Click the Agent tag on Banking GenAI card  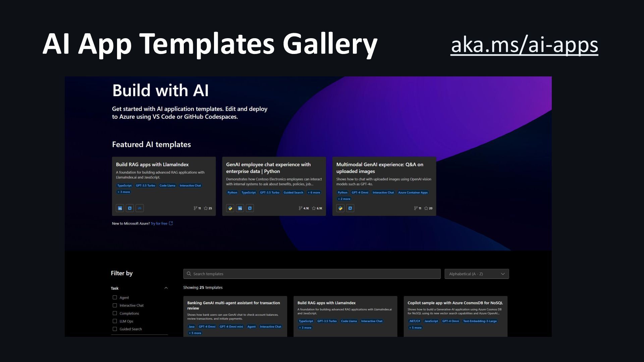coord(252,326)
